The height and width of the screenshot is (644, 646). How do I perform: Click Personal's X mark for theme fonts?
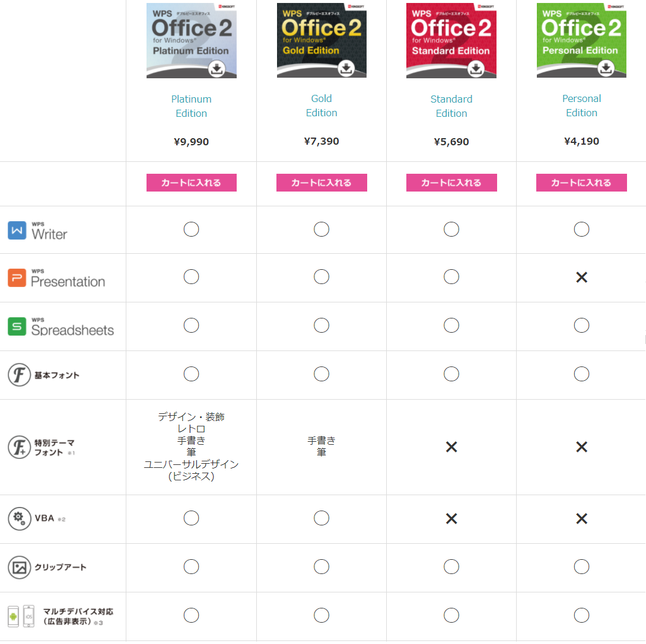click(x=581, y=447)
